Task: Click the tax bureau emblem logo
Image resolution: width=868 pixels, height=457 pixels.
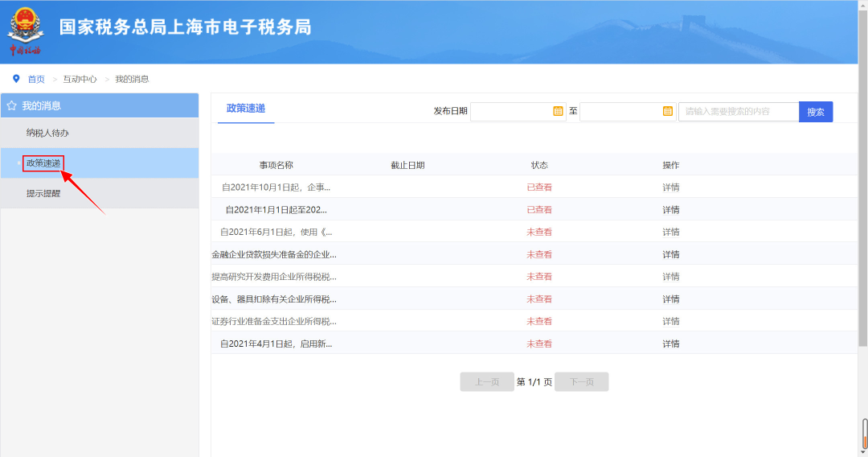Action: click(x=27, y=31)
